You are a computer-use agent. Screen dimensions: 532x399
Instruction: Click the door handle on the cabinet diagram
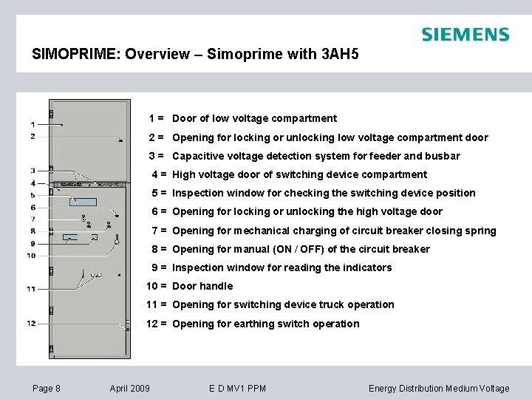[117, 240]
